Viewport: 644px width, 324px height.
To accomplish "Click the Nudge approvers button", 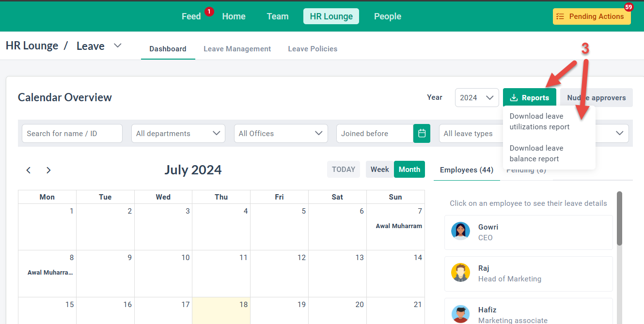I will point(597,97).
